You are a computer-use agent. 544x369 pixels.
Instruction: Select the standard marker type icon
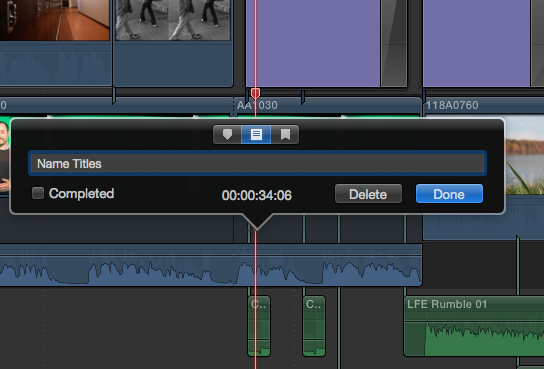(x=227, y=135)
